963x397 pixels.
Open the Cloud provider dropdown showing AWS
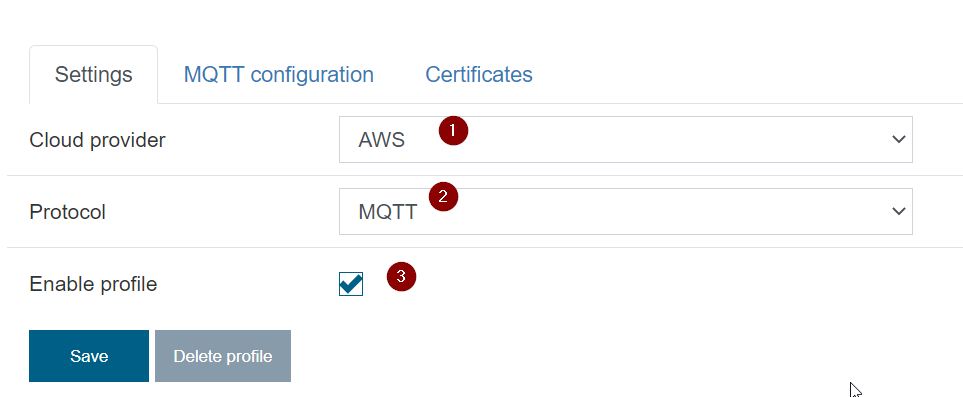point(626,140)
